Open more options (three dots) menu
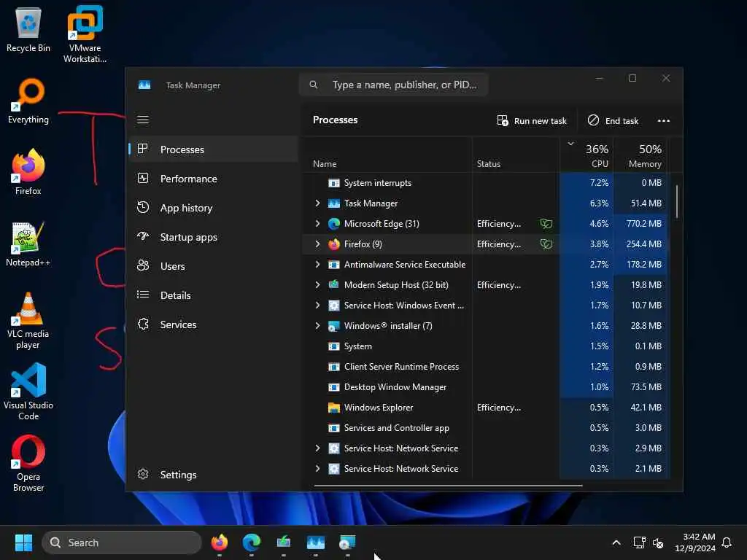The image size is (747, 560). (x=664, y=121)
